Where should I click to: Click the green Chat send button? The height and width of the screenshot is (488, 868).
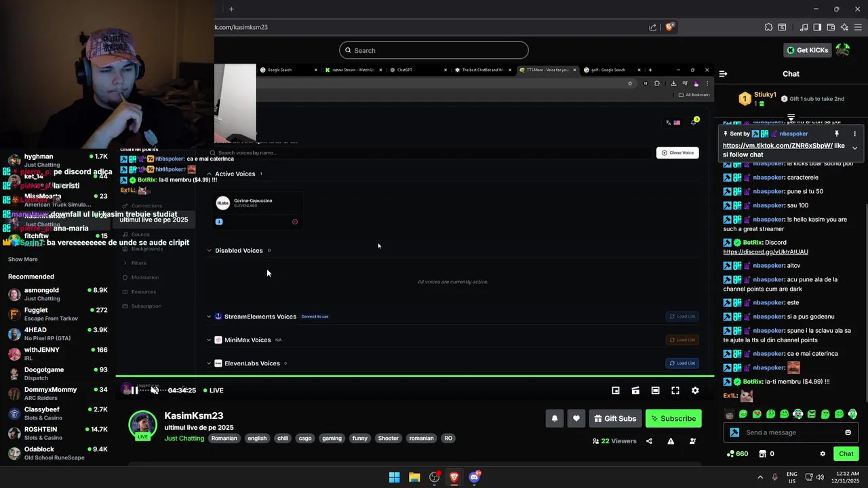pyautogui.click(x=846, y=454)
